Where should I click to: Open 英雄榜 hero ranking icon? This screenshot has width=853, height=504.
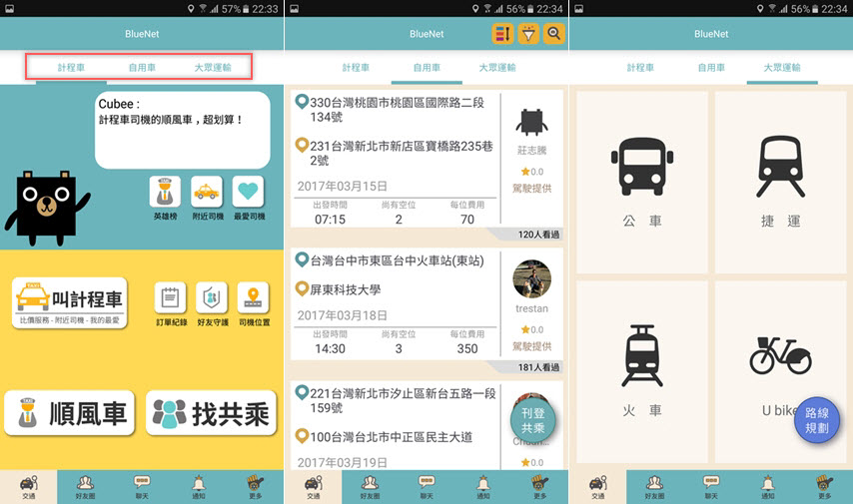(165, 192)
